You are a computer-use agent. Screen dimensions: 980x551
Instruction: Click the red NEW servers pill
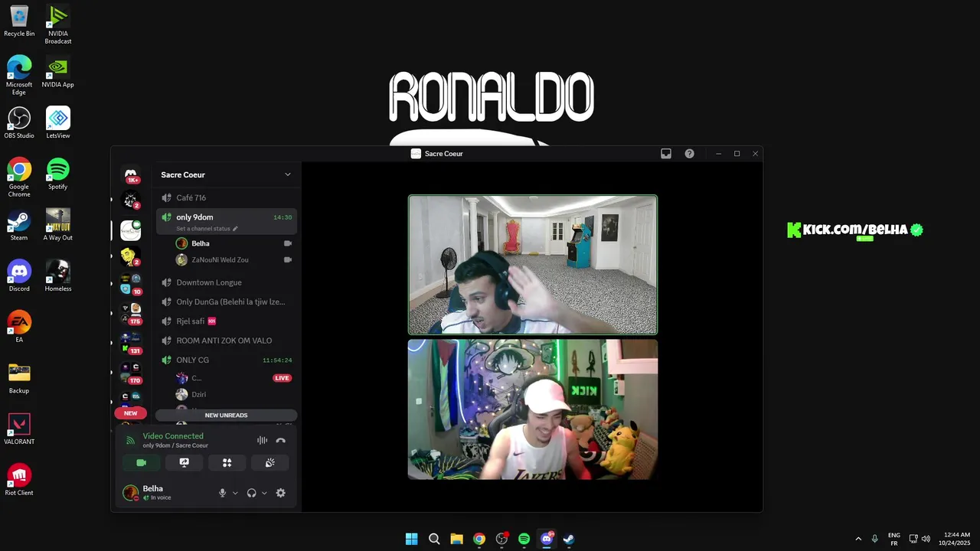(x=131, y=413)
